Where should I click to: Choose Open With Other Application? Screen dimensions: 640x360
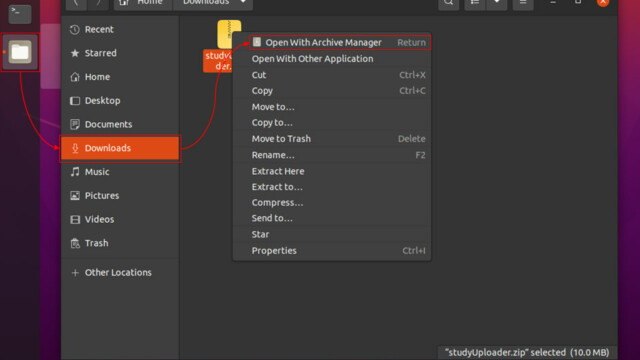pos(332,59)
